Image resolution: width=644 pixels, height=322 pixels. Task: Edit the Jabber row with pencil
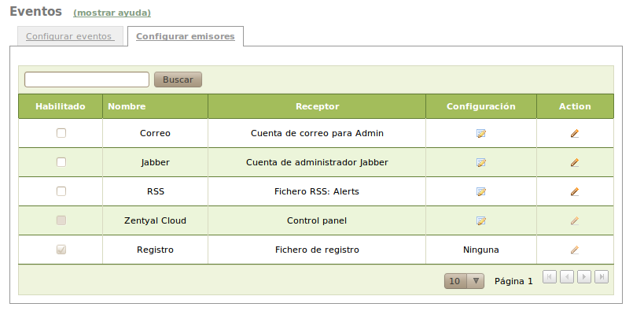click(x=575, y=163)
